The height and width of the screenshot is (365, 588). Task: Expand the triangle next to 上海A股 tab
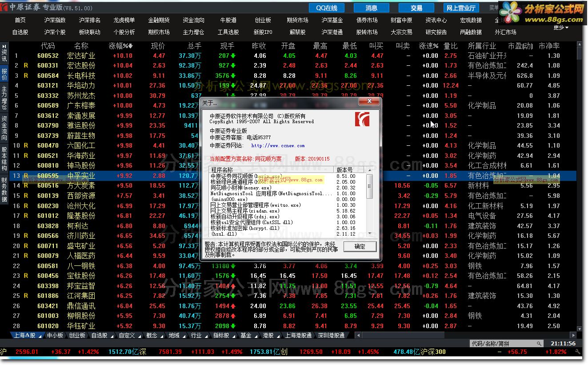40,336
